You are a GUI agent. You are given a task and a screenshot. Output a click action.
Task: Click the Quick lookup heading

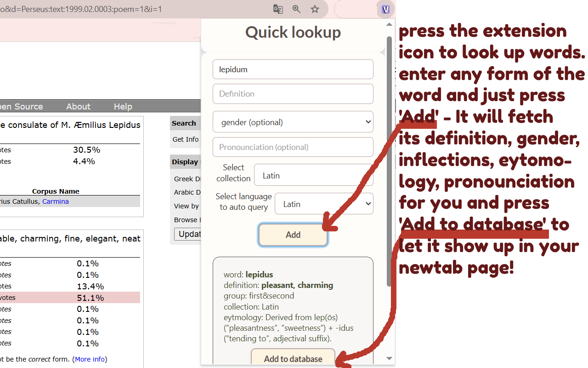point(293,32)
